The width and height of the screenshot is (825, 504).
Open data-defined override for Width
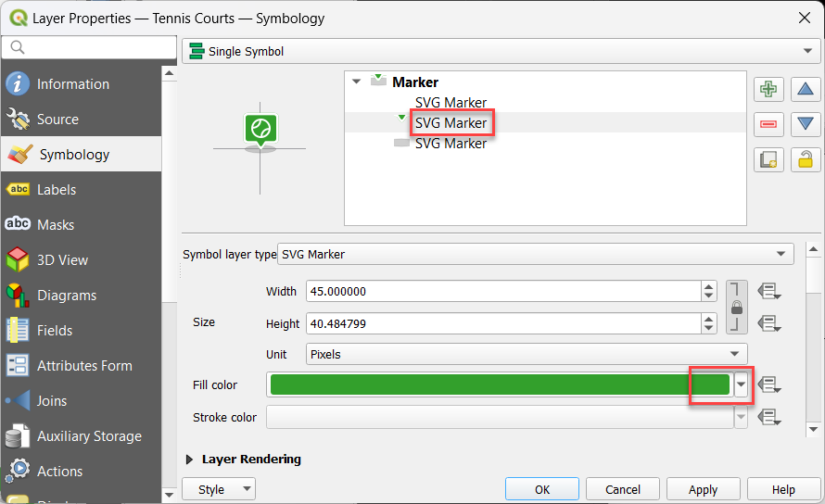click(768, 291)
